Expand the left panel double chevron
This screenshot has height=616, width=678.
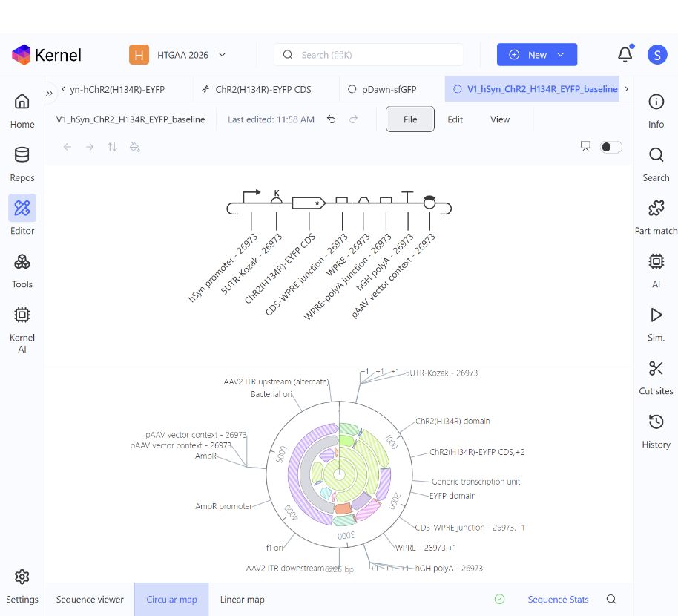click(x=49, y=93)
